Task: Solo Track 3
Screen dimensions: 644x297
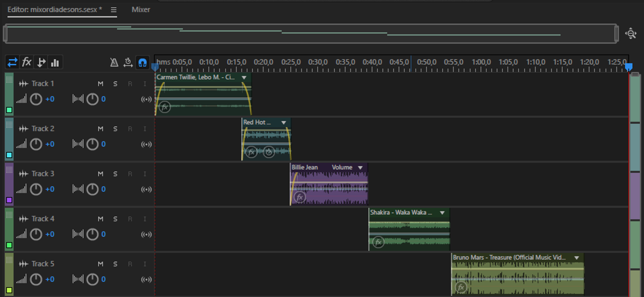Action: [x=115, y=174]
